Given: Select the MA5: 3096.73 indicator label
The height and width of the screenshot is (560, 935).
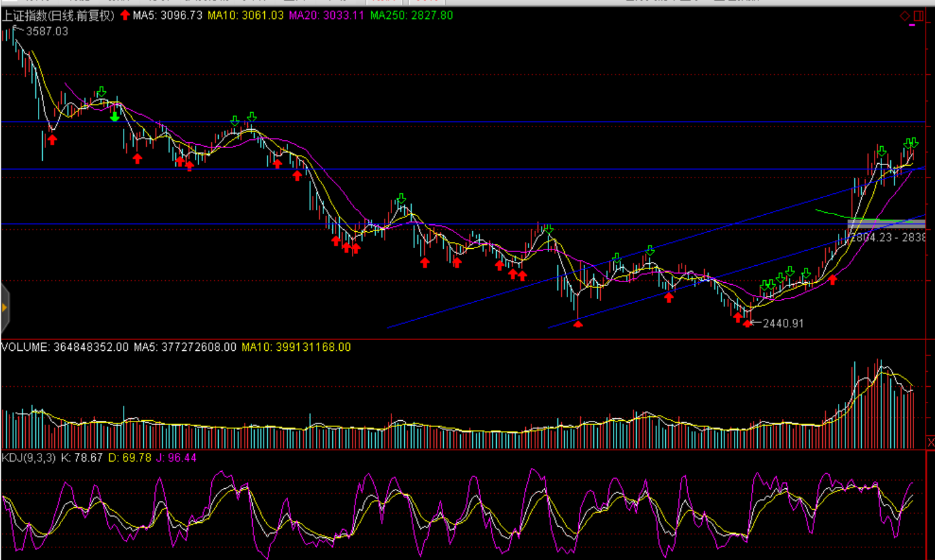Looking at the screenshot, I should [x=167, y=15].
